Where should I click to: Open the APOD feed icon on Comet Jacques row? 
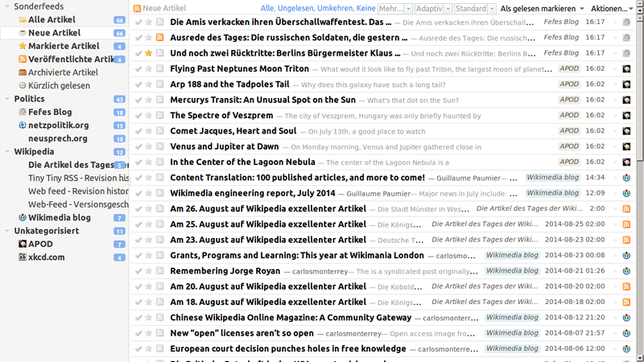point(626,130)
